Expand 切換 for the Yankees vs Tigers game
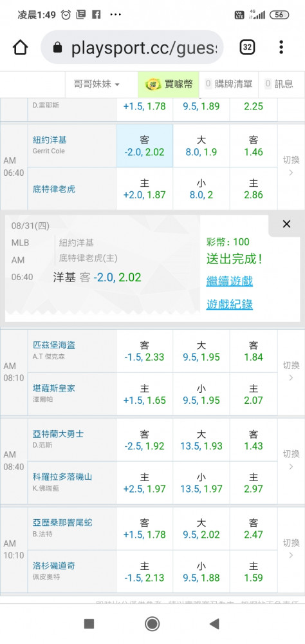305x644 pixels. coord(291,166)
